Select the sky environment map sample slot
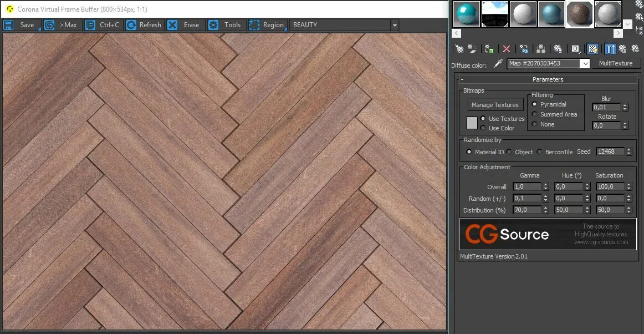644x334 pixels. pos(494,14)
